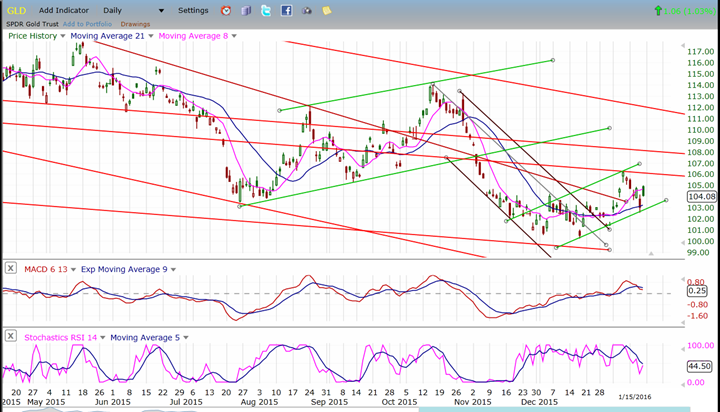Share chart on Twitter

click(266, 10)
